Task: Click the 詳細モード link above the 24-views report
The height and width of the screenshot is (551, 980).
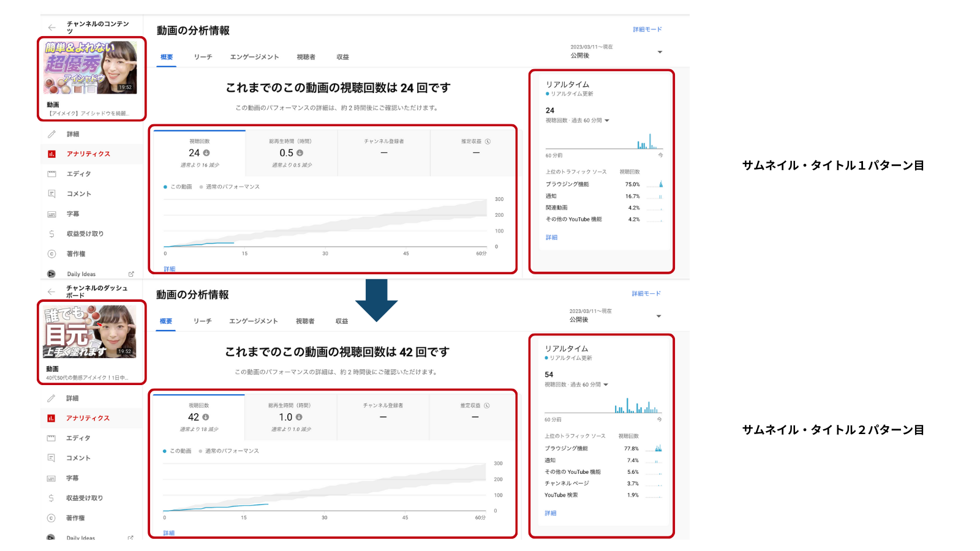Action: click(x=647, y=29)
